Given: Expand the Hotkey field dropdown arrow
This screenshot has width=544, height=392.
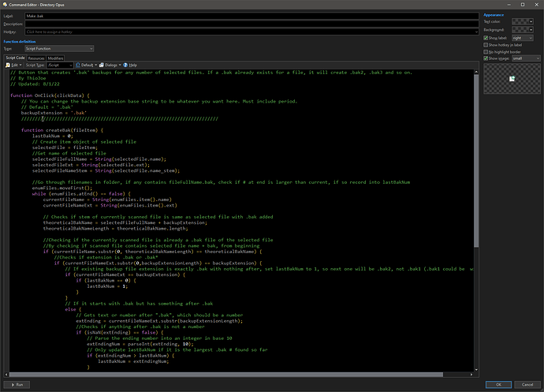Looking at the screenshot, I should pyautogui.click(x=476, y=32).
